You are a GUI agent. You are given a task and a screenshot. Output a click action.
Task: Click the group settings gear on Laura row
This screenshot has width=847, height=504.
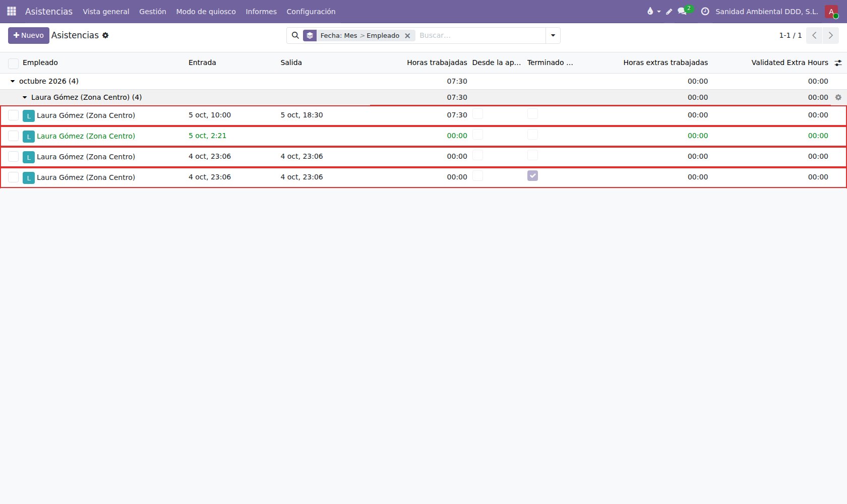838,97
